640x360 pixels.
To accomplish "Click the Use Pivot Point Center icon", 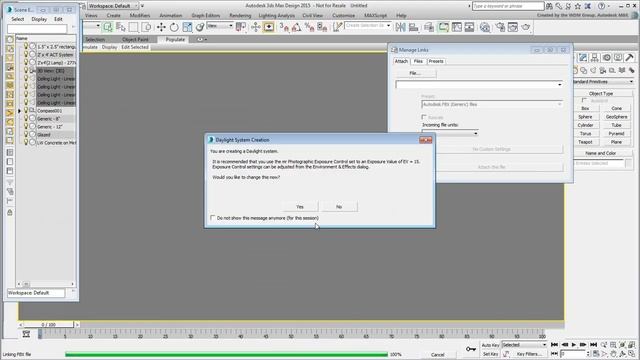I will coord(241,27).
